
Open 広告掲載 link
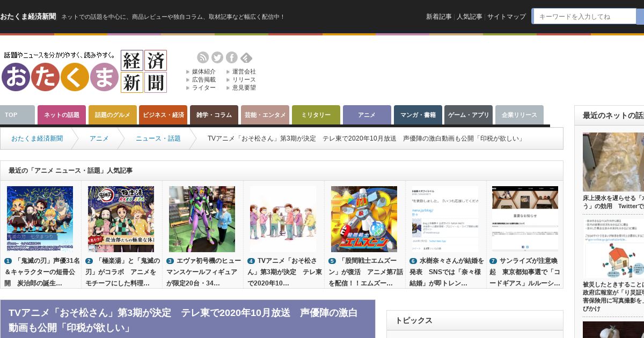click(204, 79)
